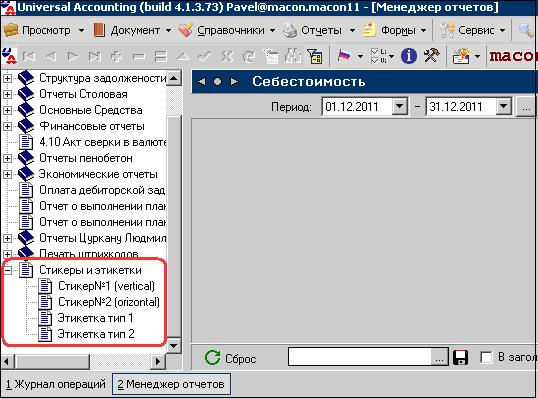Click tree horizontal scrollbar right arrow
The height and width of the screenshot is (399, 538).
(x=158, y=361)
